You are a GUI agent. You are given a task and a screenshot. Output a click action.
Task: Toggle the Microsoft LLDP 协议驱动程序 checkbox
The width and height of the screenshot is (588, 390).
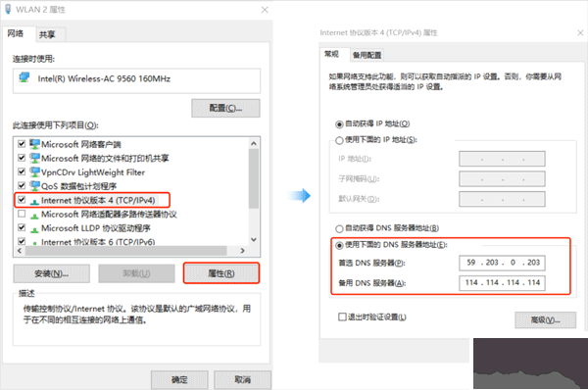tap(22, 227)
